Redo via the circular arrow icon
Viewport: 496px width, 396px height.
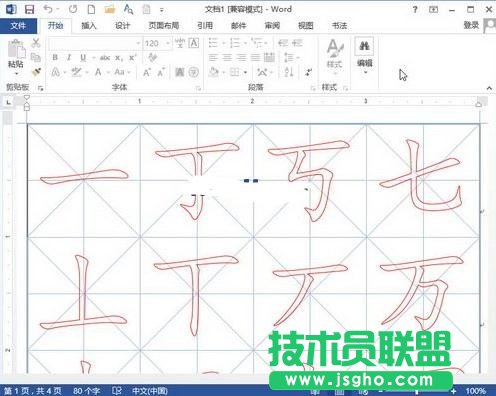(73, 9)
